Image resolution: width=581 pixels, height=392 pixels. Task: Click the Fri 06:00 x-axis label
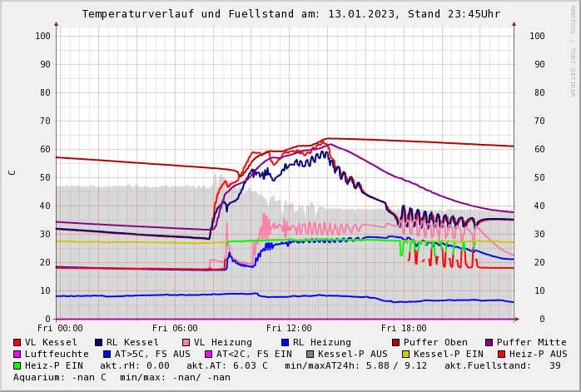click(175, 328)
